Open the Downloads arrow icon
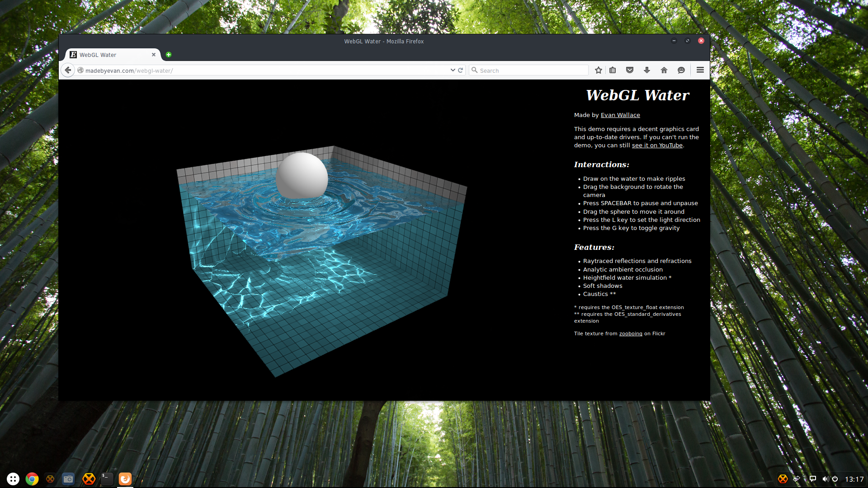The height and width of the screenshot is (488, 868). pyautogui.click(x=647, y=70)
